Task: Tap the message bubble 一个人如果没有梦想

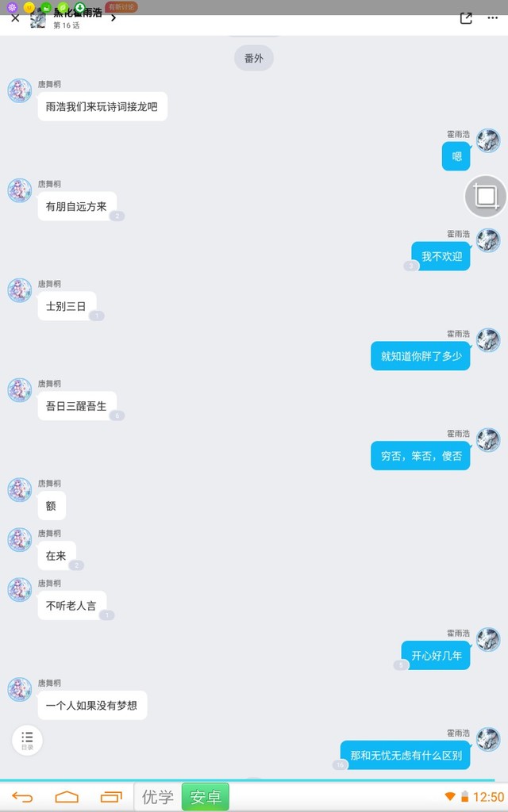Action: 92,705
